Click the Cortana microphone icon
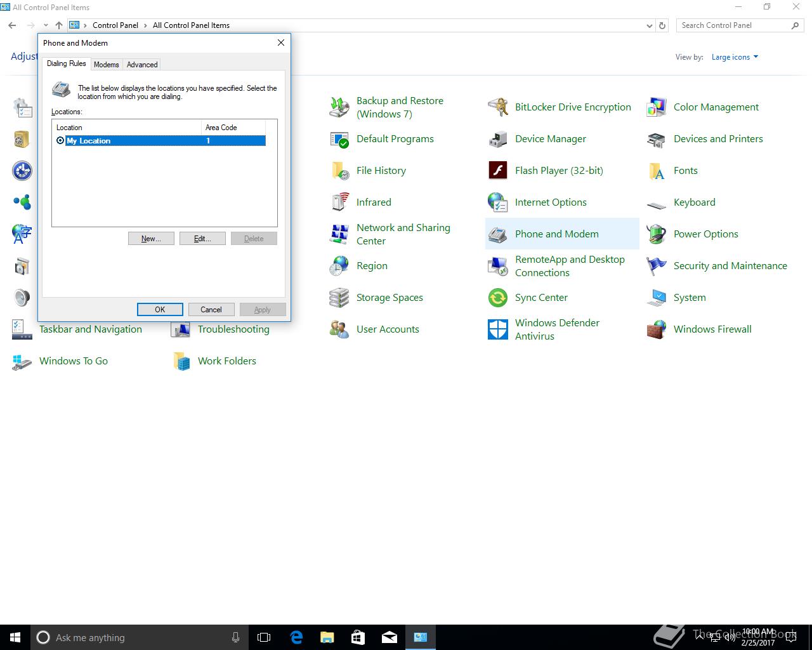Image resolution: width=812 pixels, height=650 pixels. [236, 637]
